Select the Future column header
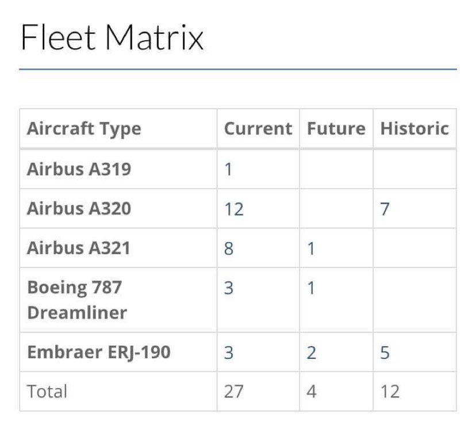Image resolution: width=476 pixels, height=448 pixels. [x=336, y=128]
